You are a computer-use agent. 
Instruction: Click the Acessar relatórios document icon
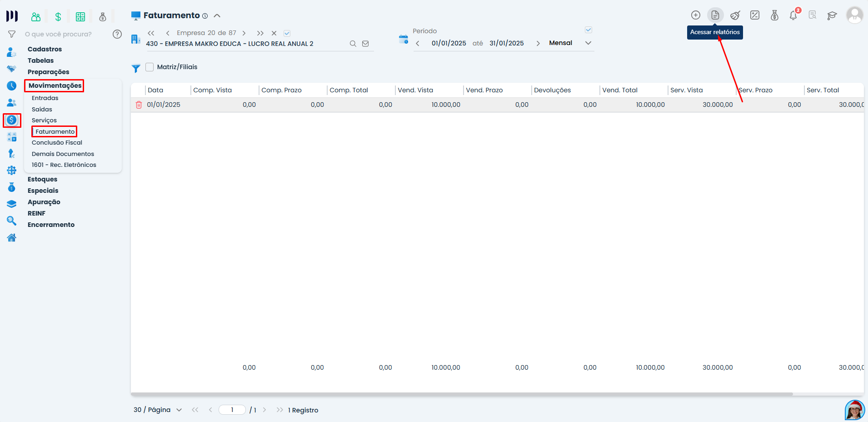pyautogui.click(x=715, y=15)
